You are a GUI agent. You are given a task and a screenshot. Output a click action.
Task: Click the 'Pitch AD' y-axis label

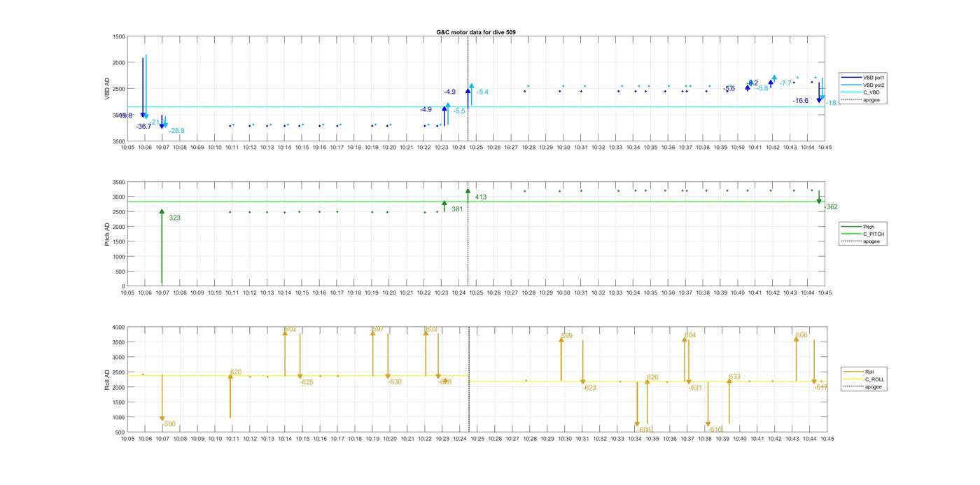108,234
